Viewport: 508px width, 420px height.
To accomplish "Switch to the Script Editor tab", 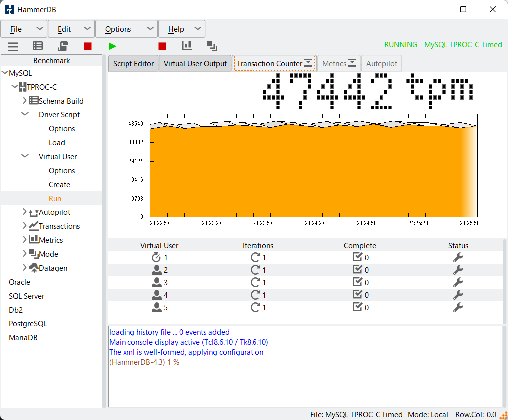I will pyautogui.click(x=133, y=64).
